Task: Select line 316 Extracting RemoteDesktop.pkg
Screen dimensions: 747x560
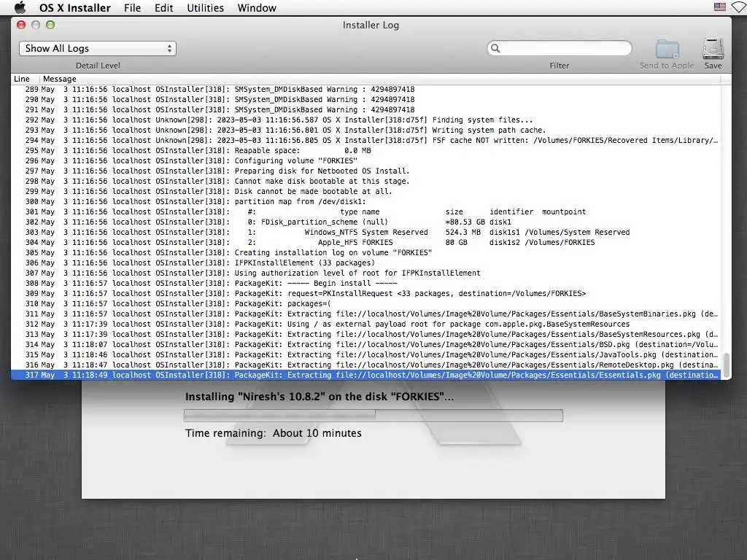Action: tap(366, 365)
